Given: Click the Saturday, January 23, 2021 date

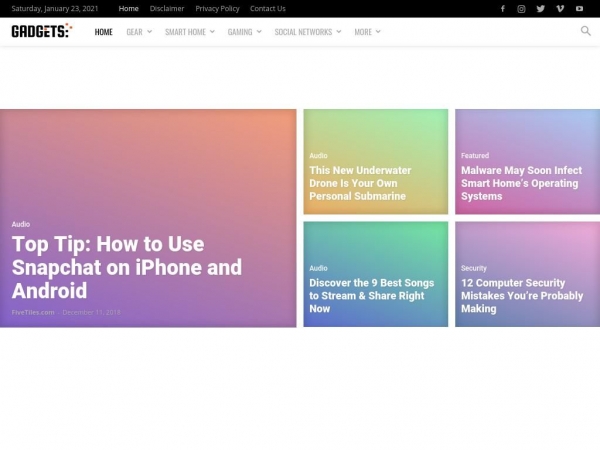Looking at the screenshot, I should (55, 8).
